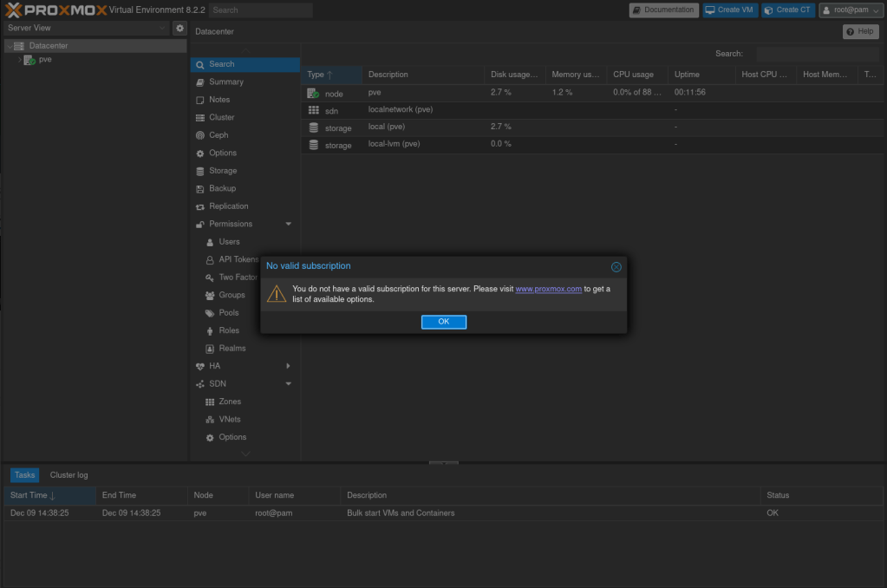Open the Server View dropdown
Screen dimensions: 887x588
[x=85, y=28]
